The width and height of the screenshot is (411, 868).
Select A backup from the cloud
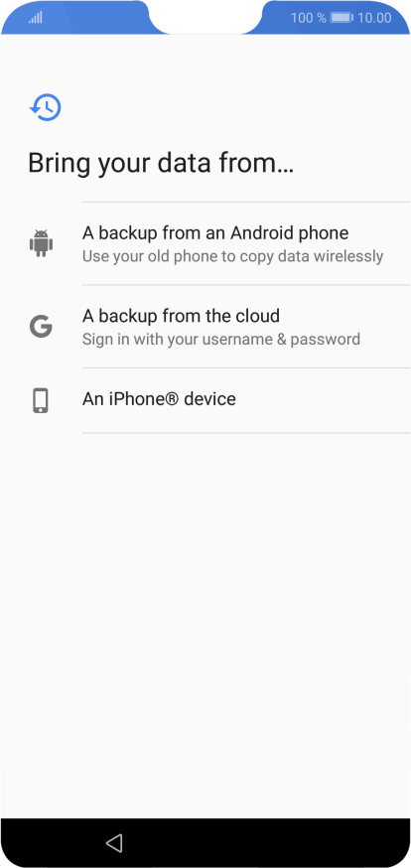coord(246,327)
